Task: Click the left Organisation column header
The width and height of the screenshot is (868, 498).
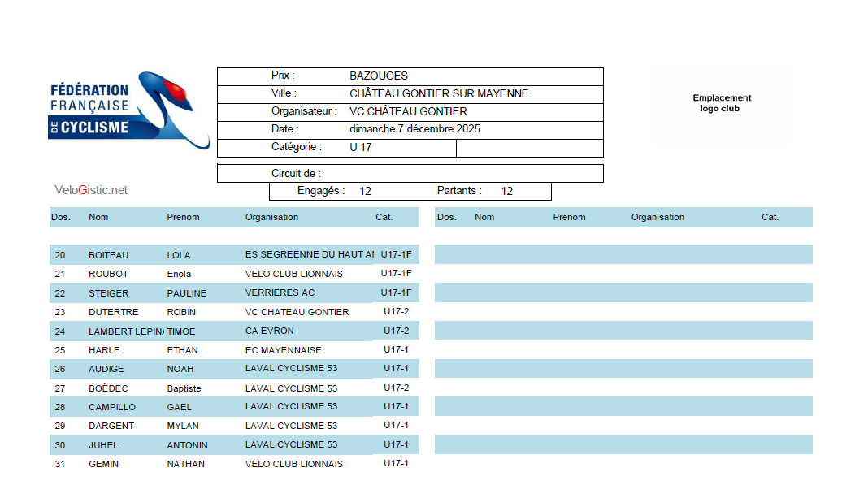Action: click(271, 217)
